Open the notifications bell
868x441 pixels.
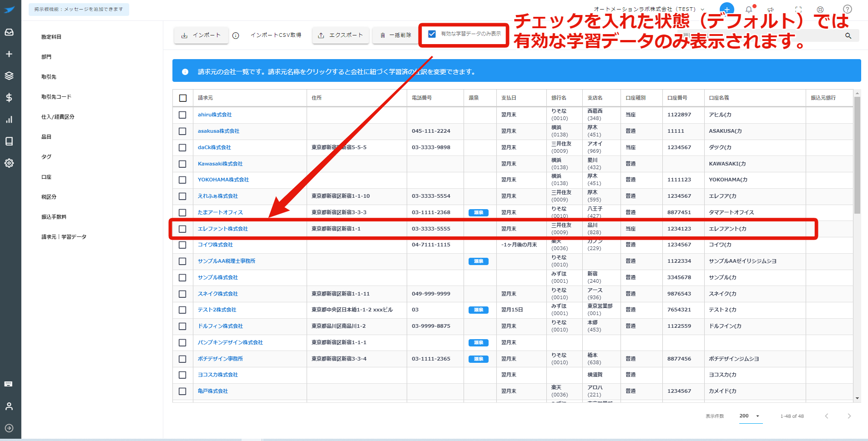pyautogui.click(x=749, y=10)
